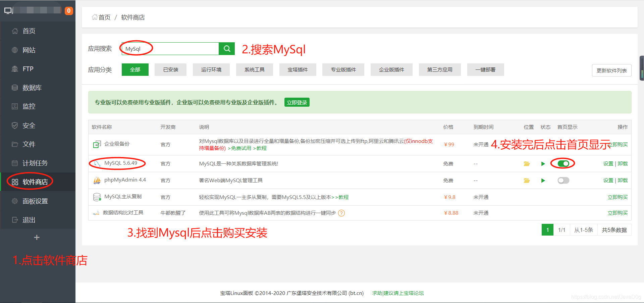Screen dimensions: 644x303
Task: Open the 安全 sidebar menu item
Action: tap(38, 125)
